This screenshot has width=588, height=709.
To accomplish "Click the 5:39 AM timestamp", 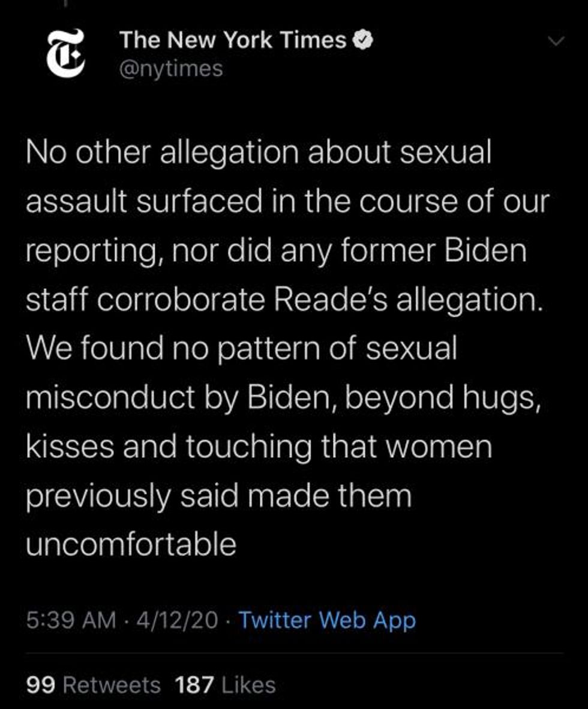I will click(x=71, y=620).
